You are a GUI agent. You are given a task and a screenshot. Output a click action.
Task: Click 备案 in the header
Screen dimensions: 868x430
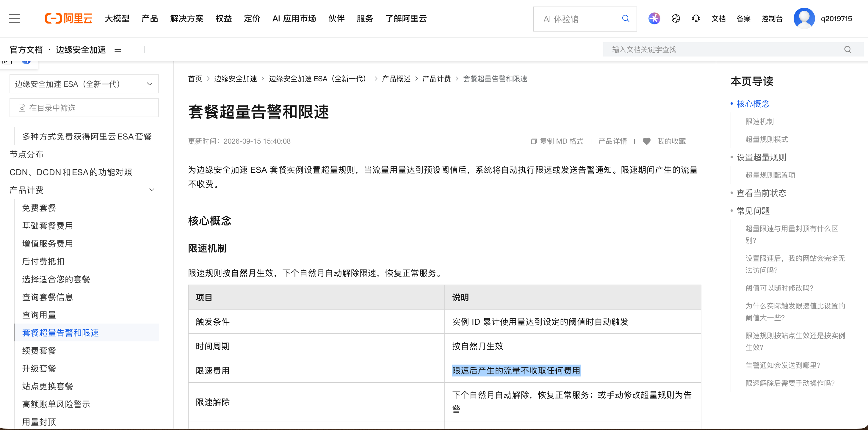(743, 18)
